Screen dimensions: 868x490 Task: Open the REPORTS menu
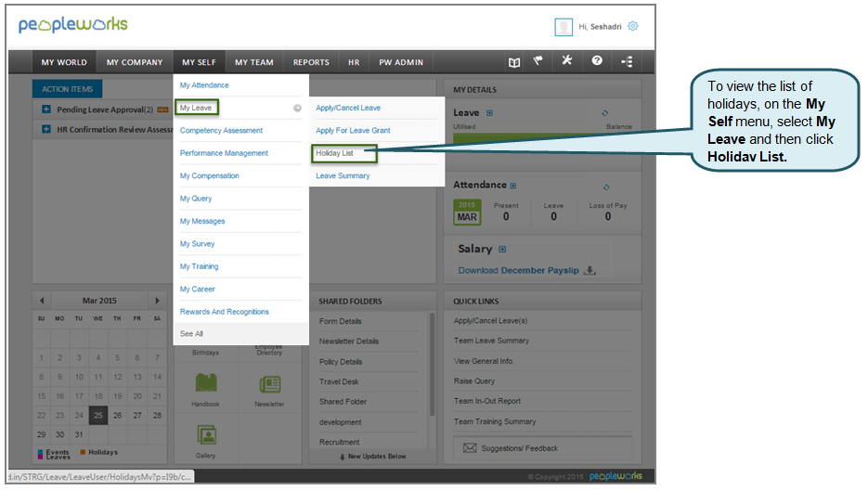[311, 62]
